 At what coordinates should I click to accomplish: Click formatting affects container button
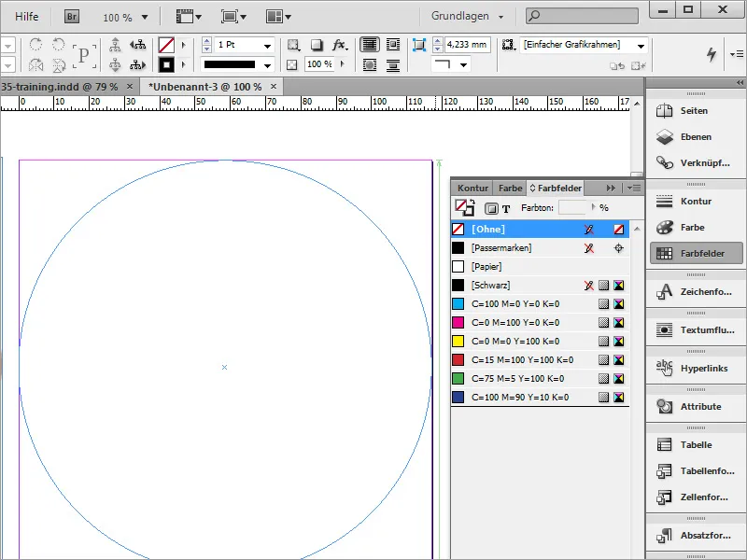pos(491,208)
